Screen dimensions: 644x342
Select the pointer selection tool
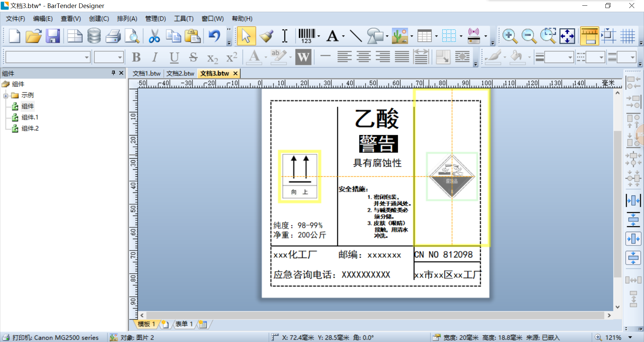[246, 36]
